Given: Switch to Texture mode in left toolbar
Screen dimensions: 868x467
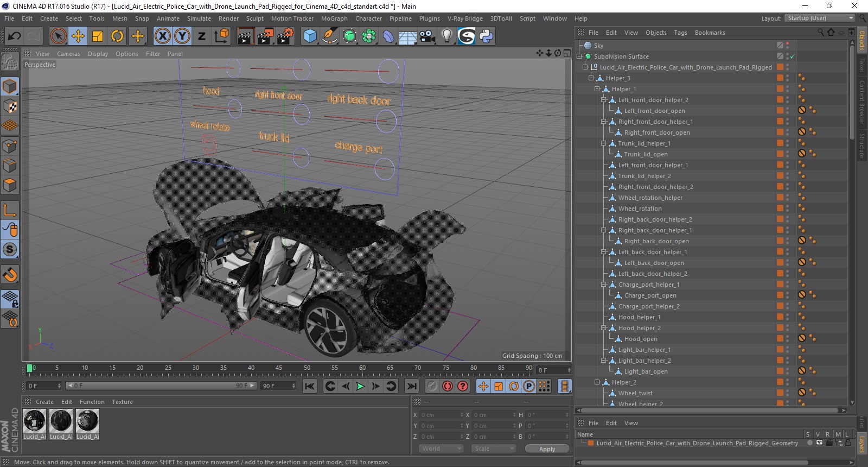Looking at the screenshot, I should (10, 106).
